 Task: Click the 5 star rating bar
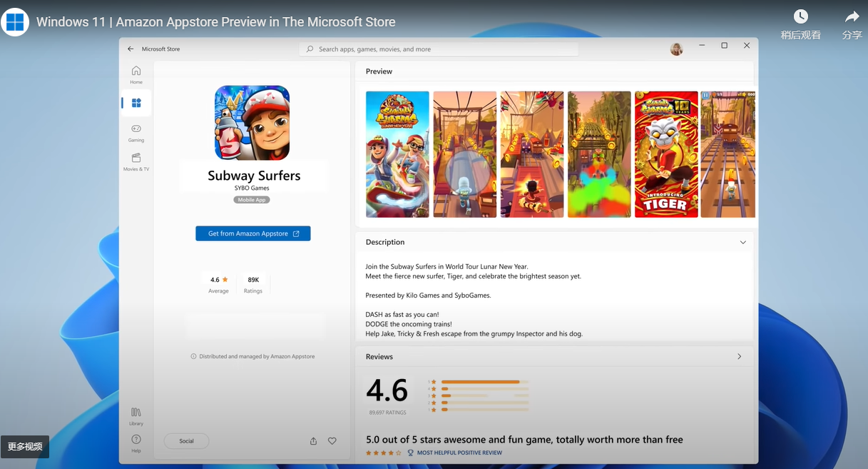point(485,382)
